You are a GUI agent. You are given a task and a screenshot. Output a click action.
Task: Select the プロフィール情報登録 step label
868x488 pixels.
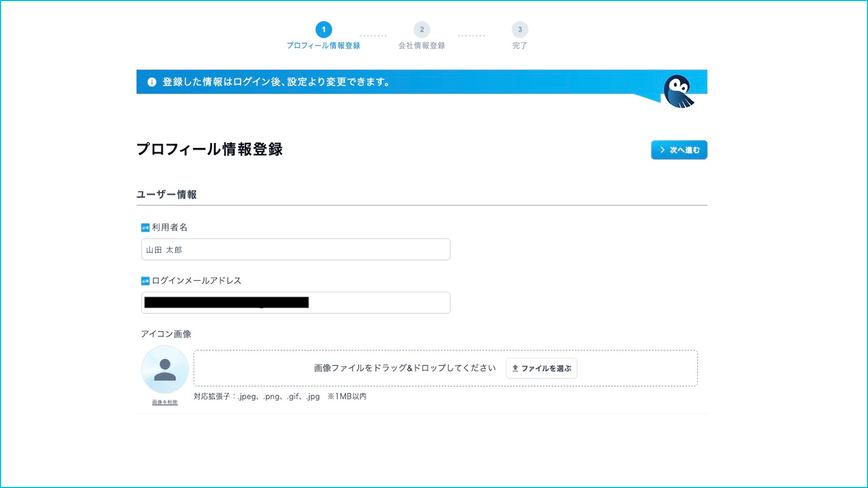tap(323, 46)
